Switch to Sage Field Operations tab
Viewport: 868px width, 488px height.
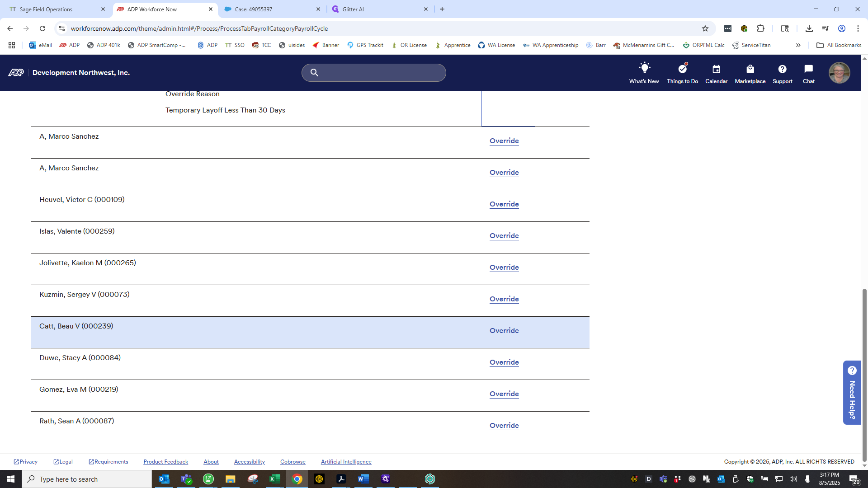click(57, 9)
